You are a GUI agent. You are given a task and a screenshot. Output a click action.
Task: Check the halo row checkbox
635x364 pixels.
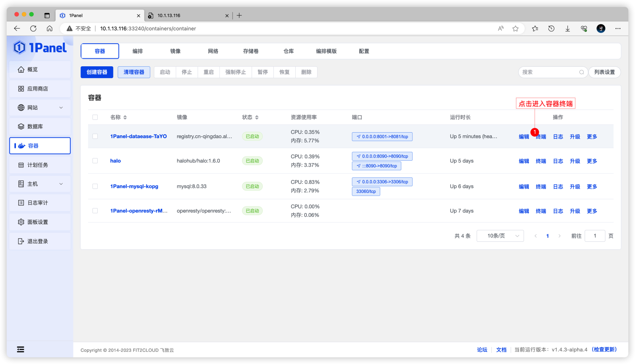(x=95, y=161)
